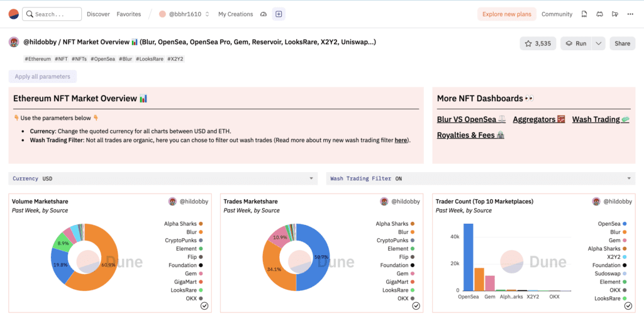Click Apply all parameters

coord(42,77)
